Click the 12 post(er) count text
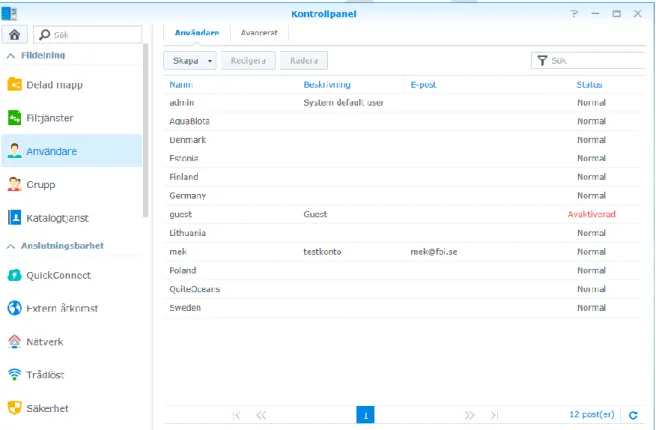 click(x=592, y=415)
